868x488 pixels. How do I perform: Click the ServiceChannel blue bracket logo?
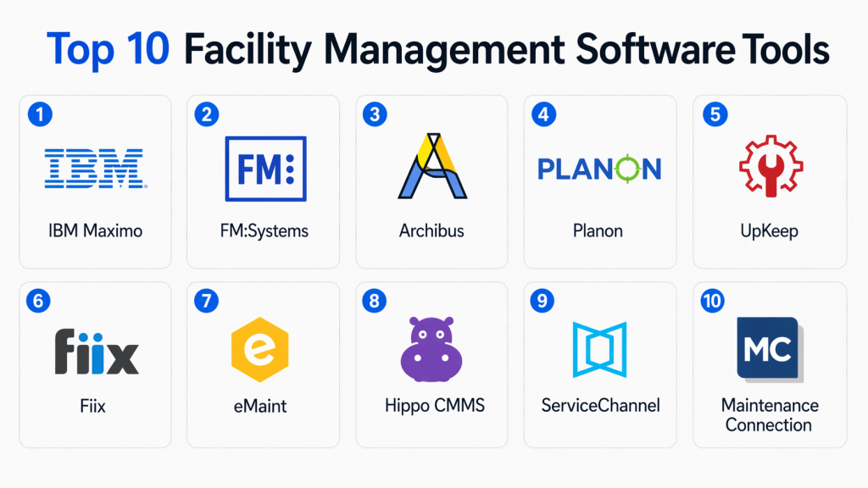coord(599,349)
